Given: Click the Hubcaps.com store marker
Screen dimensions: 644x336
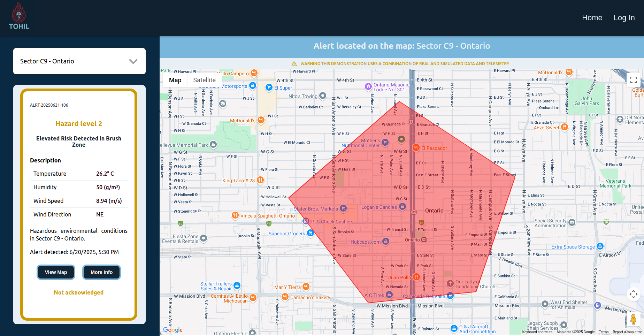Looking at the screenshot, I should (386, 241).
